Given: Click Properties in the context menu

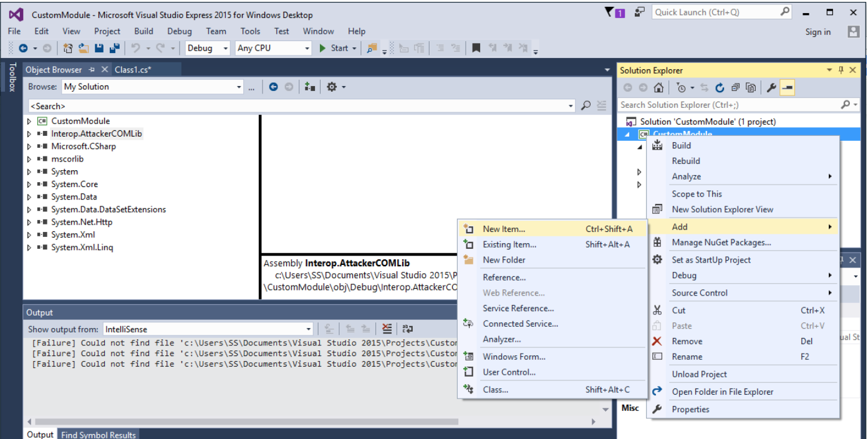Looking at the screenshot, I should coord(743,409).
